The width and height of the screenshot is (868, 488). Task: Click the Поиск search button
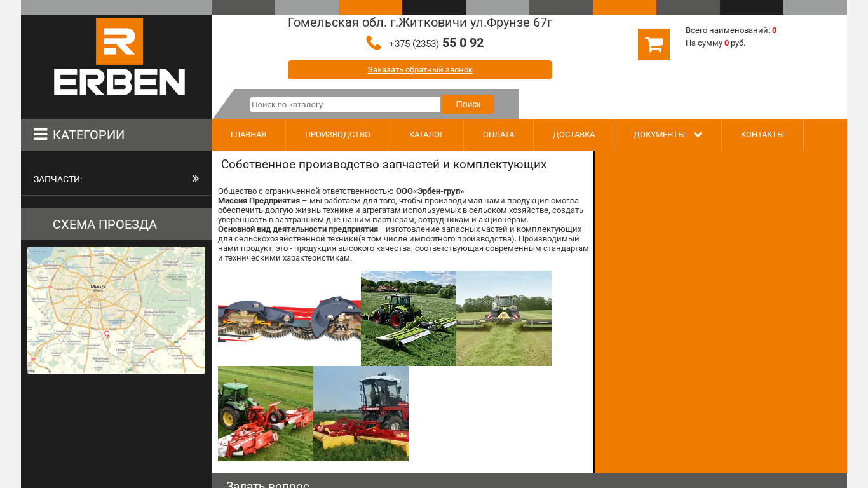[x=468, y=104]
